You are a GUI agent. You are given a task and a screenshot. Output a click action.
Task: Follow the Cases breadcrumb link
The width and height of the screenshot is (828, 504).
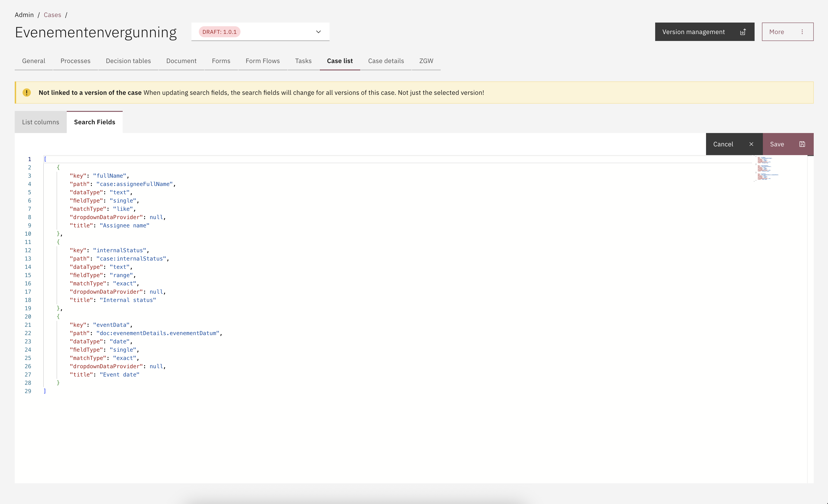pyautogui.click(x=52, y=15)
